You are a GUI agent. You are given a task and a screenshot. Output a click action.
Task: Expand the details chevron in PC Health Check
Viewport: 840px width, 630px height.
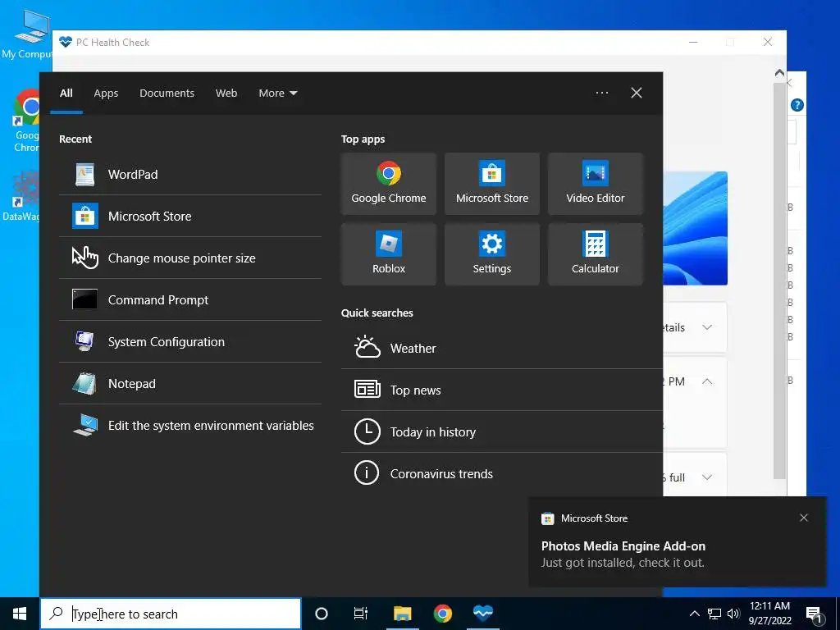(707, 327)
